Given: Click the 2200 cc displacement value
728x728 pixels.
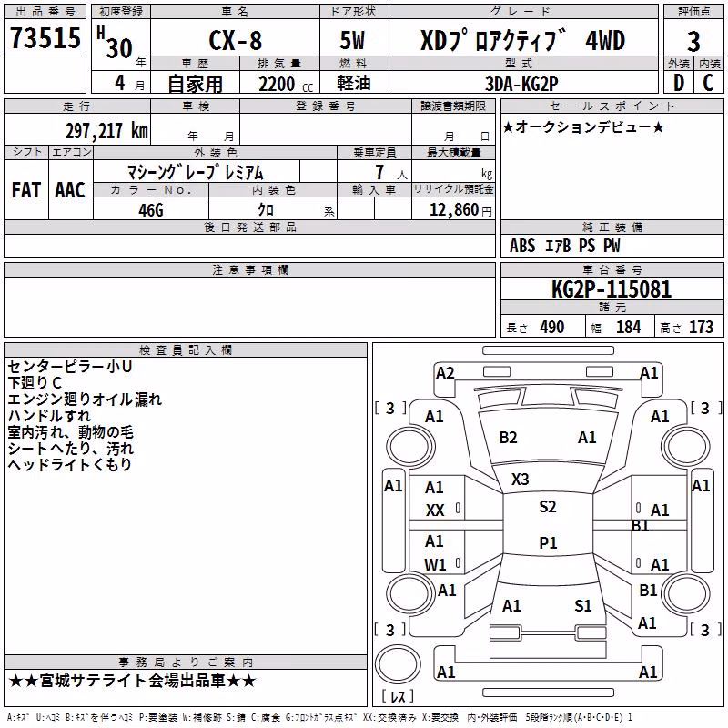Looking at the screenshot, I should click(286, 84).
